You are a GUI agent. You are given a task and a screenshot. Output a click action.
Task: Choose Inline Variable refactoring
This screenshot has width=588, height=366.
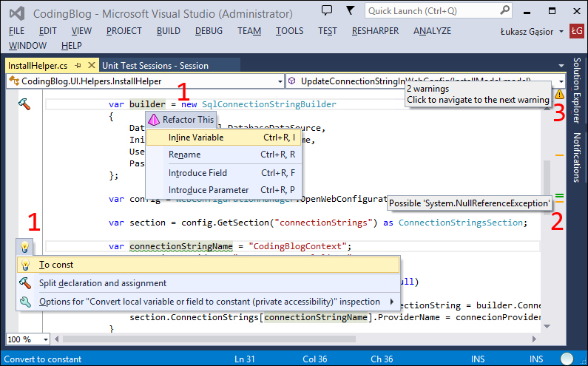coord(223,138)
